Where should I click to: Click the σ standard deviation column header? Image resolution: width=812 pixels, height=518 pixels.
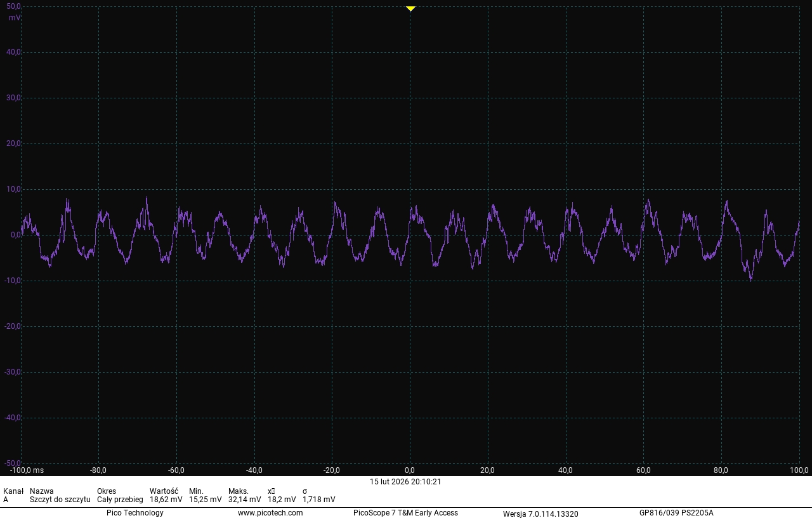pos(305,491)
